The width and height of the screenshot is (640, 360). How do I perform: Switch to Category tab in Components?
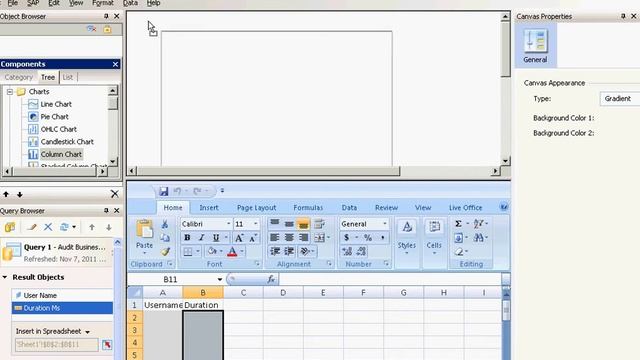coord(18,77)
